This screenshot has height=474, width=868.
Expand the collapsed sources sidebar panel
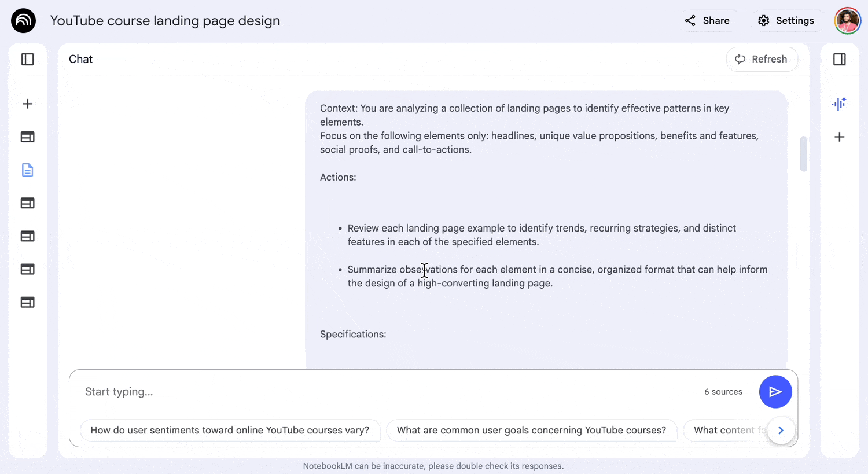(27, 59)
